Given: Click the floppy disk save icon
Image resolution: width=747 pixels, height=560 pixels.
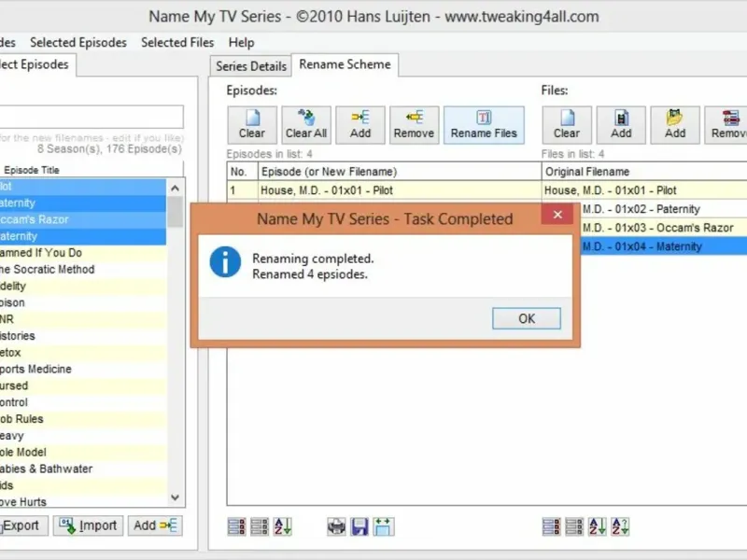Looking at the screenshot, I should [x=359, y=526].
